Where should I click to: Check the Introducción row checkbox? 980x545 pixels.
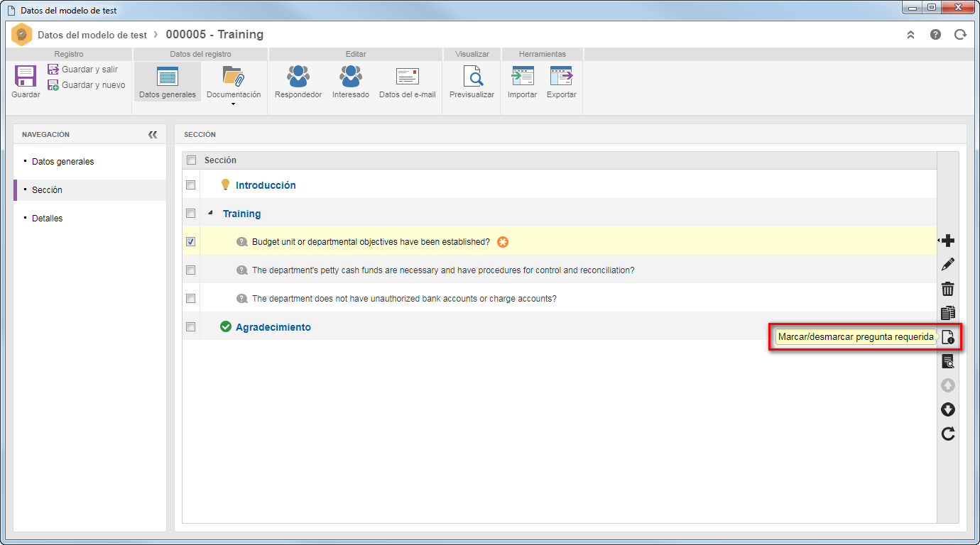[190, 185]
